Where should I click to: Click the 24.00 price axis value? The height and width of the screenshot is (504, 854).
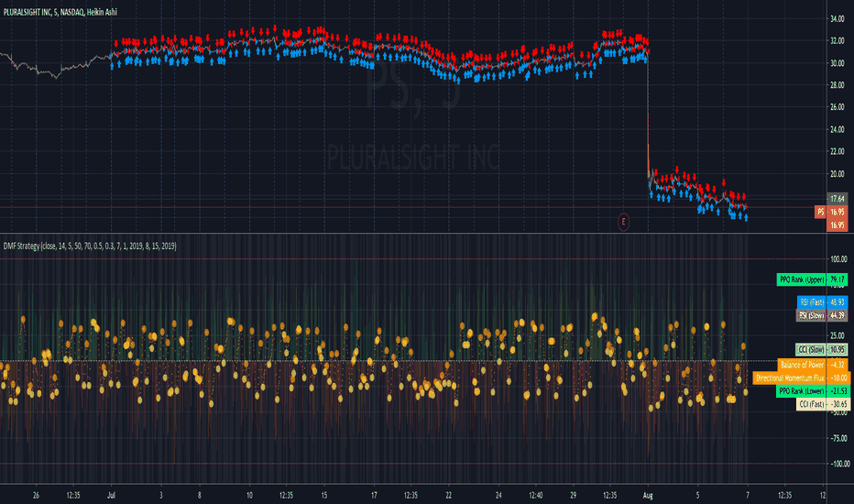[838, 130]
